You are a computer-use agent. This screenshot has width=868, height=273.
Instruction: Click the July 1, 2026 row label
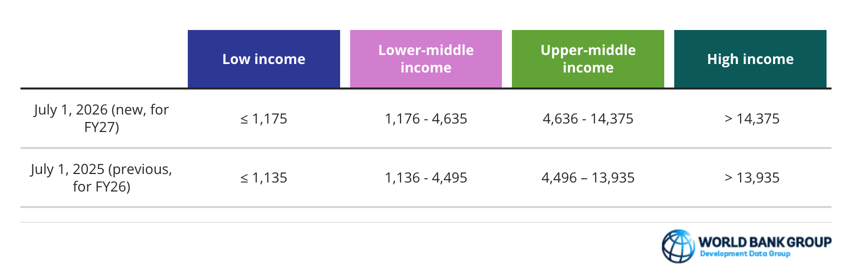pos(101,118)
